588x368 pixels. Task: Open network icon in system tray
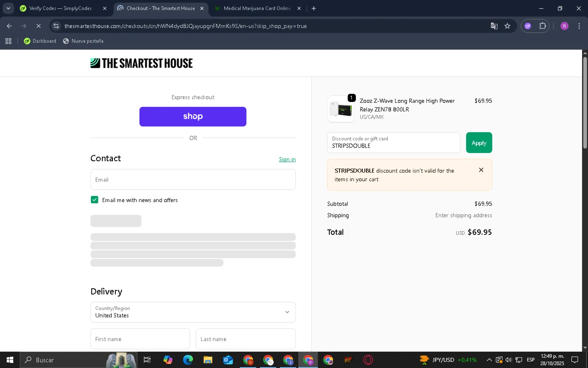click(519, 360)
